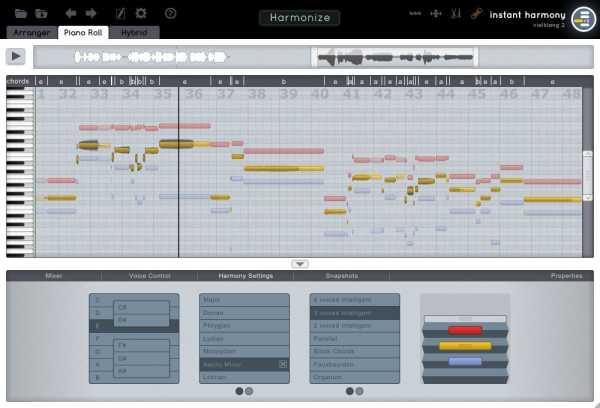The image size is (600, 408).
Task: Switch to the Arranger tab
Action: click(x=31, y=33)
